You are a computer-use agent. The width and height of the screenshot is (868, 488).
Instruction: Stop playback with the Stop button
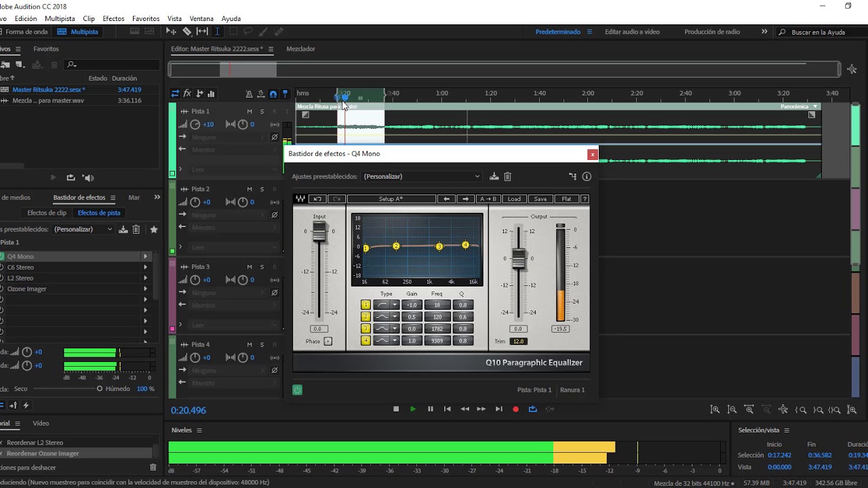click(396, 409)
